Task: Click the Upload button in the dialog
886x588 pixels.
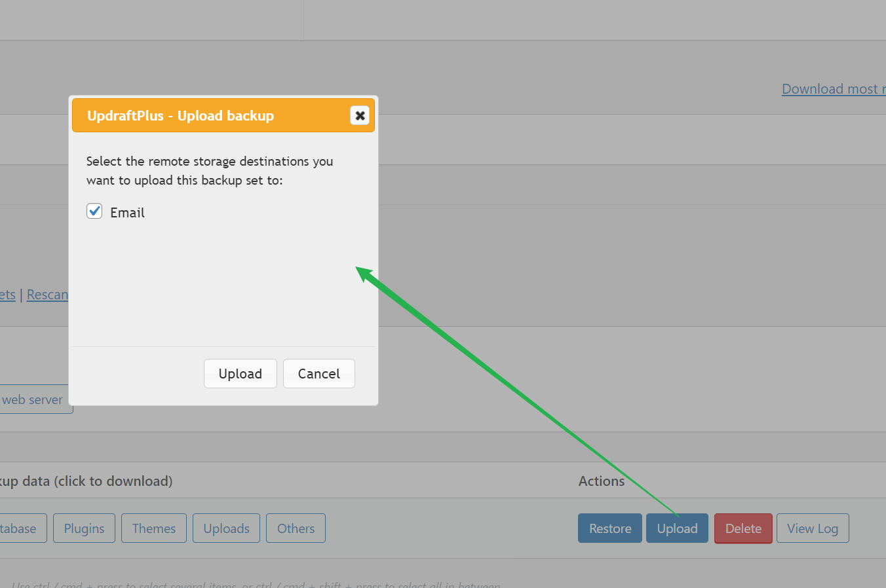Action: [x=241, y=373]
